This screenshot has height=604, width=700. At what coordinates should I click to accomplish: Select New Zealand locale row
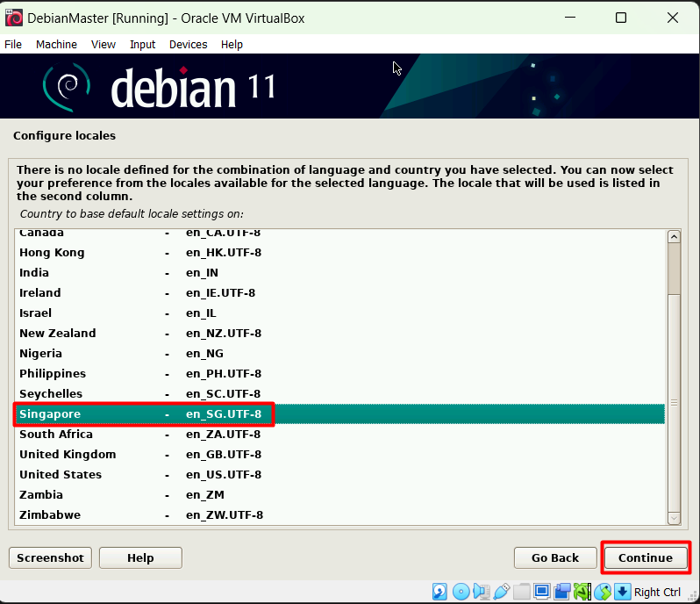(339, 334)
